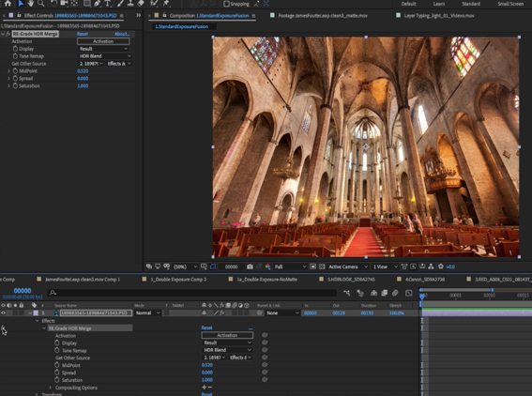Select the Roto Brush tool
This screenshot has height=396, width=532.
(154, 4)
